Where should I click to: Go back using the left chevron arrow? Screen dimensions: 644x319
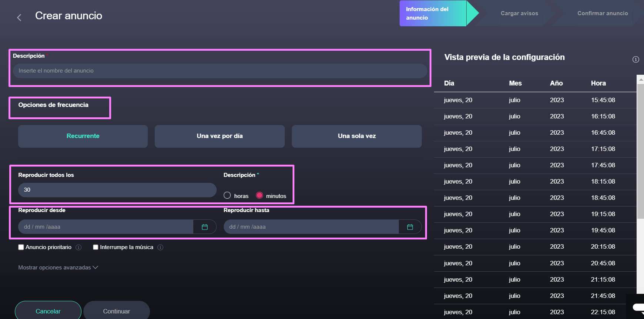[19, 17]
